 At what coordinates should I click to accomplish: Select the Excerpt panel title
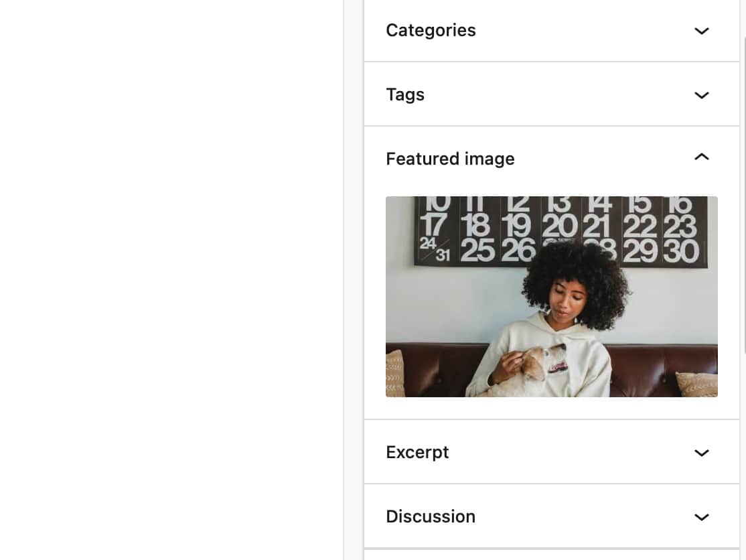[x=417, y=453]
